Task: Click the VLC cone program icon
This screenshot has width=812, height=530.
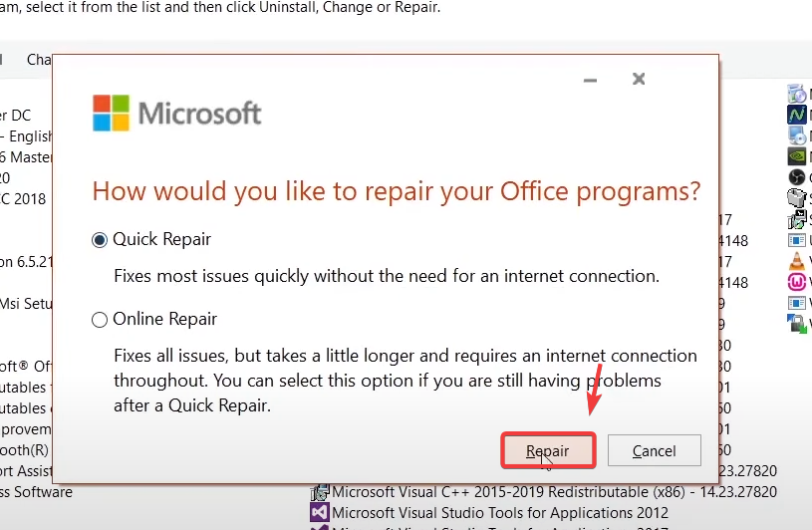Action: 797,261
